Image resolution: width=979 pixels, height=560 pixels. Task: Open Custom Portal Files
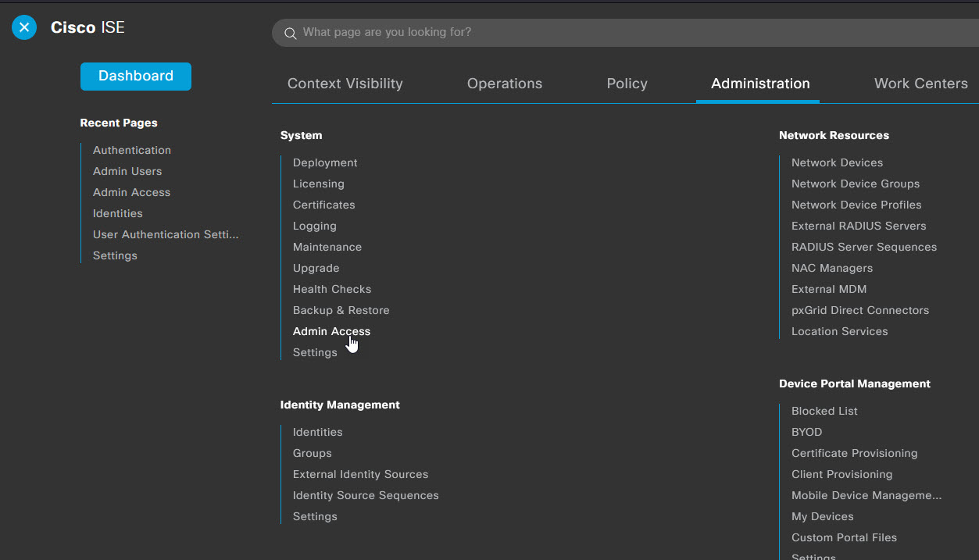pyautogui.click(x=845, y=537)
